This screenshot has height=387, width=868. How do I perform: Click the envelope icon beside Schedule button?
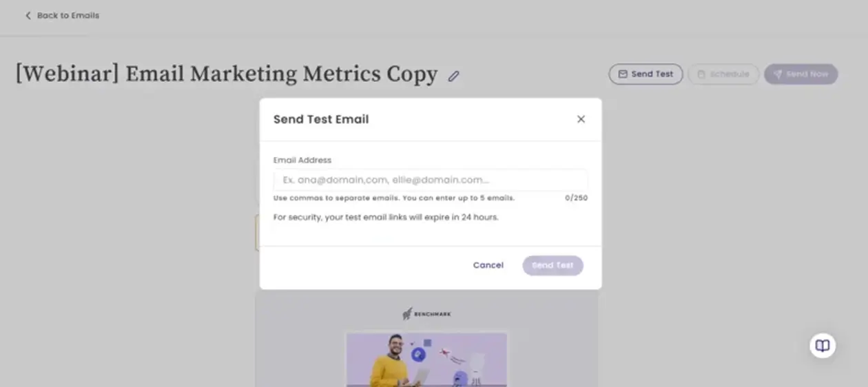coord(623,74)
